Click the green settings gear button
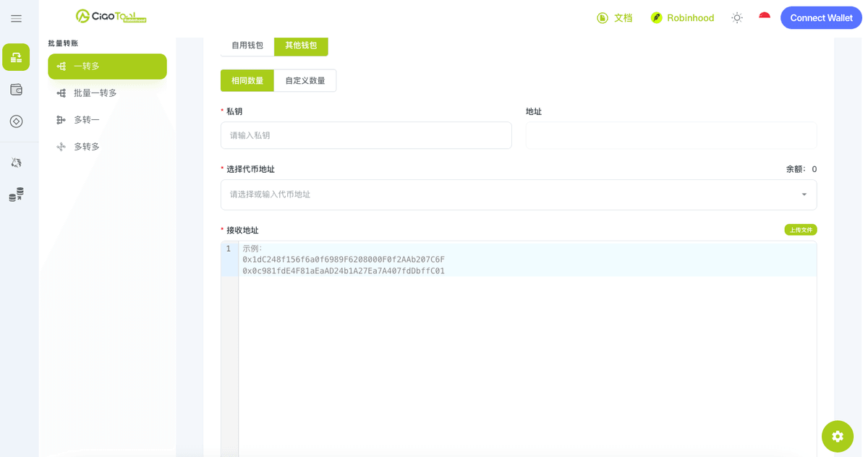The image size is (868, 457). (x=838, y=436)
